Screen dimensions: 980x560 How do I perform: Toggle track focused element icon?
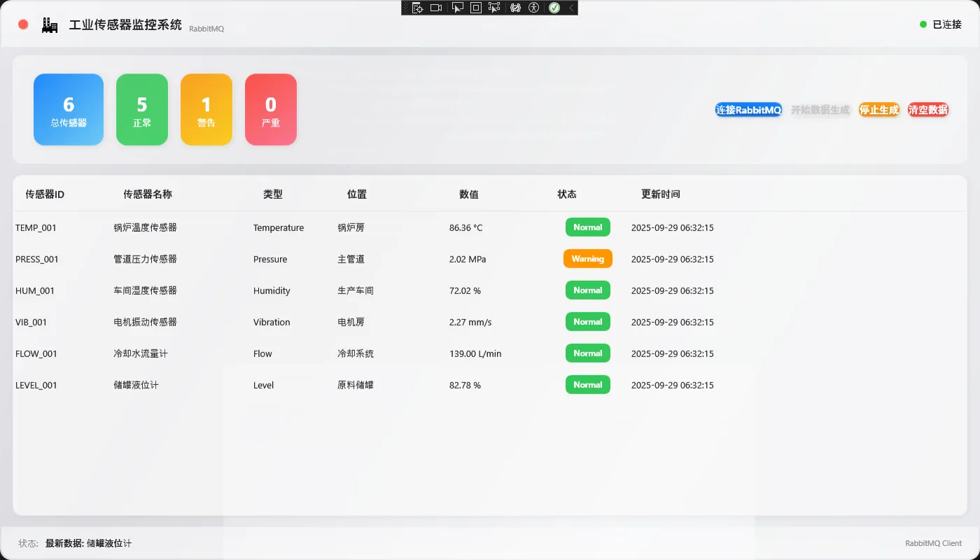(x=494, y=8)
